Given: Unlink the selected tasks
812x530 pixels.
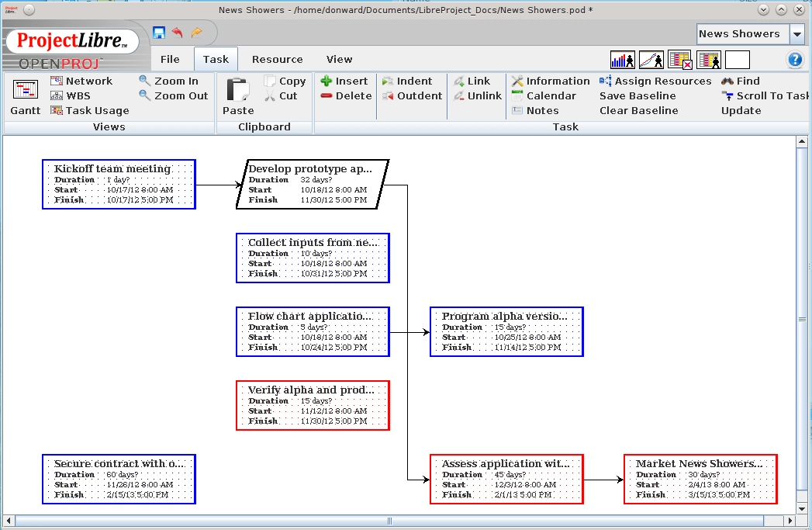Looking at the screenshot, I should 478,96.
